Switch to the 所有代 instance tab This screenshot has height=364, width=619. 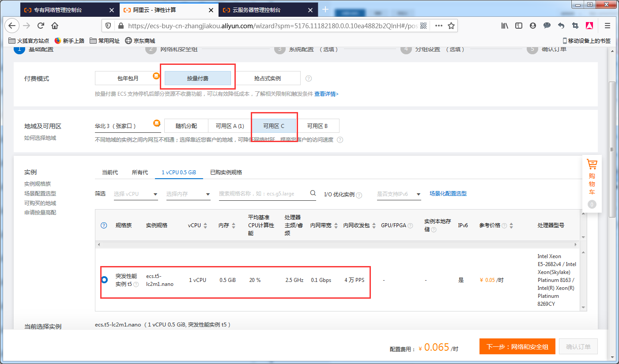140,172
